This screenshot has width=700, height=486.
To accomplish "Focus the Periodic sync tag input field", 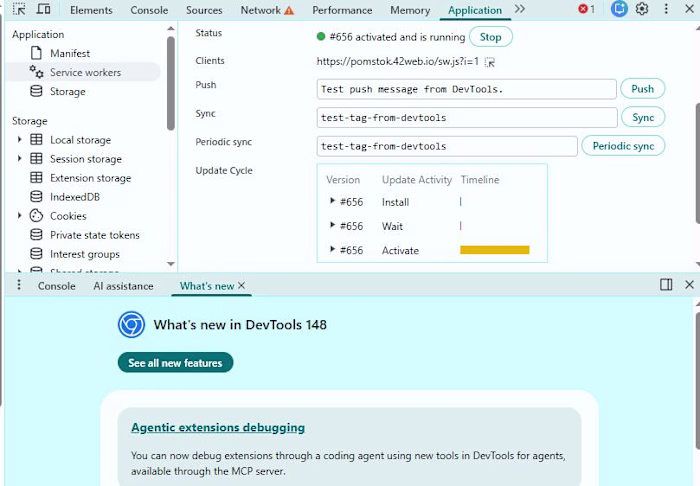I will (x=447, y=146).
